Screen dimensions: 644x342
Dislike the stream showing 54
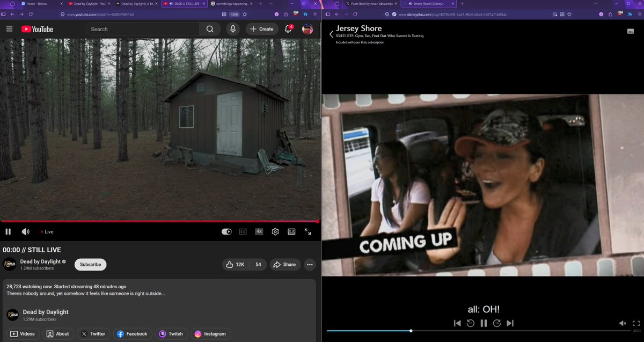pos(258,264)
